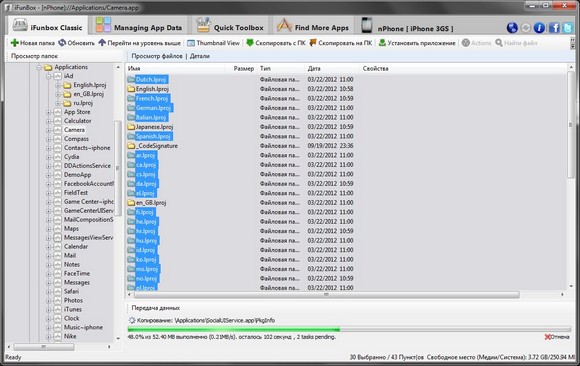Click the up-arrow Go Up Level icon

[x=102, y=43]
